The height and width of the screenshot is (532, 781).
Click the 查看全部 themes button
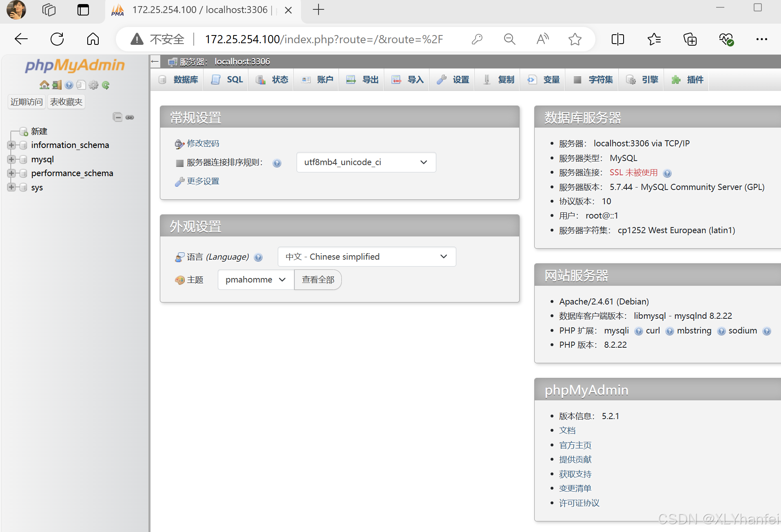click(x=318, y=280)
